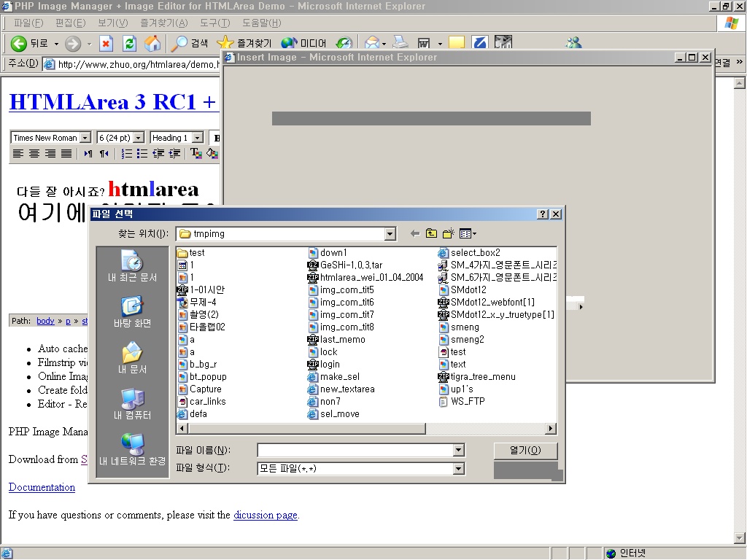Go up one folder level in file dialog
Screen dimensions: 747x560
(431, 233)
